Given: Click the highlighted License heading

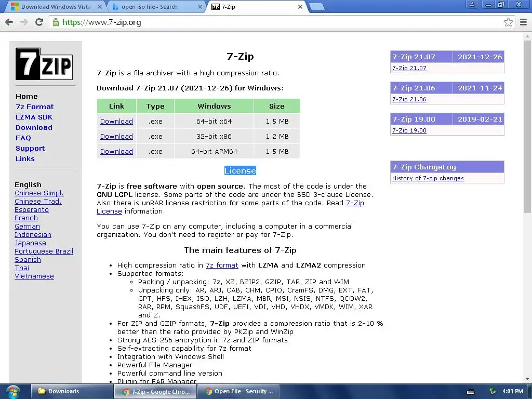Looking at the screenshot, I should pyautogui.click(x=240, y=170).
